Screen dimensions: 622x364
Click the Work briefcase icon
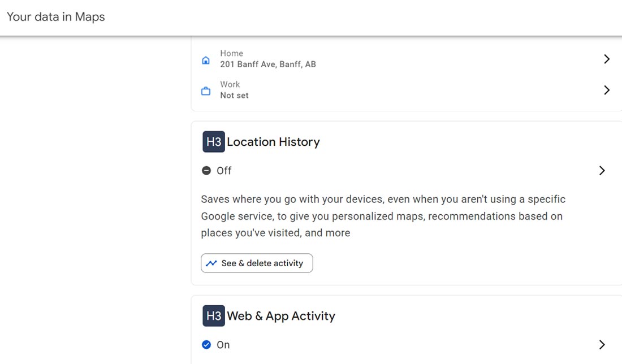pyautogui.click(x=206, y=91)
